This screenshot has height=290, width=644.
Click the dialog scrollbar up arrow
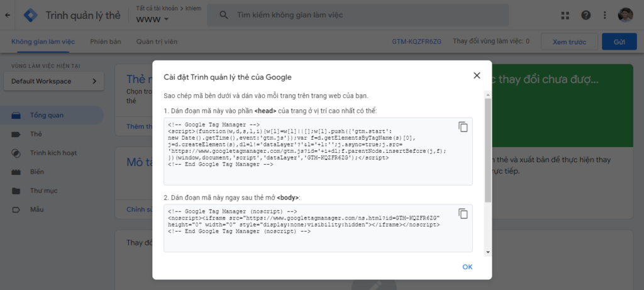point(488,94)
